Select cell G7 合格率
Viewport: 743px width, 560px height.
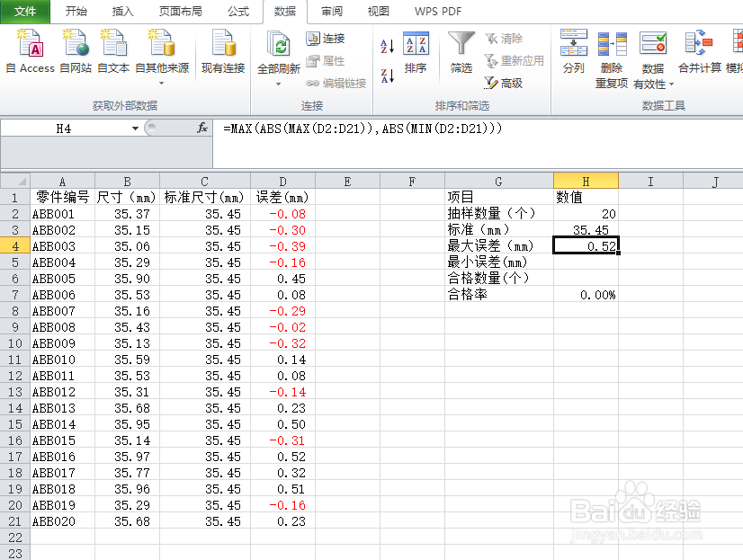(498, 295)
